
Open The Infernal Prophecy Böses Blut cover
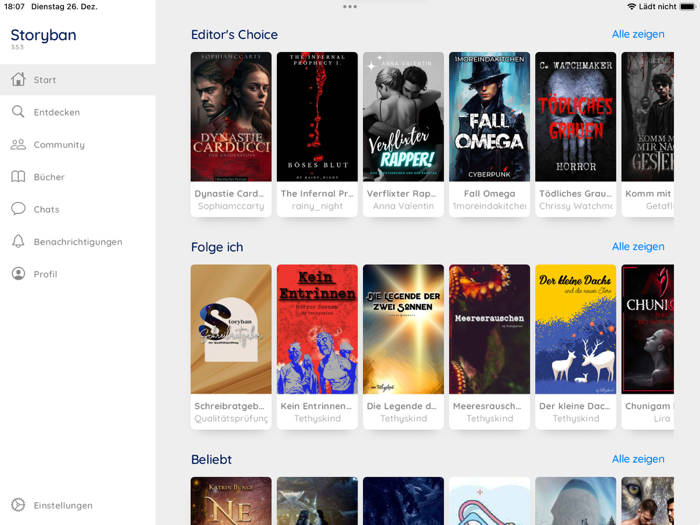coord(317,117)
